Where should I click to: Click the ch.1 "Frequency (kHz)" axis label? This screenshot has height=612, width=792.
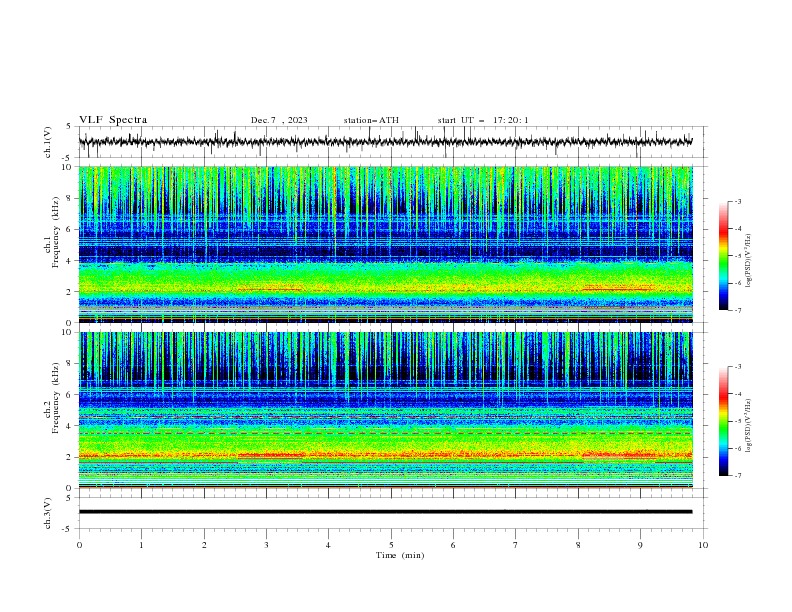[x=55, y=232]
